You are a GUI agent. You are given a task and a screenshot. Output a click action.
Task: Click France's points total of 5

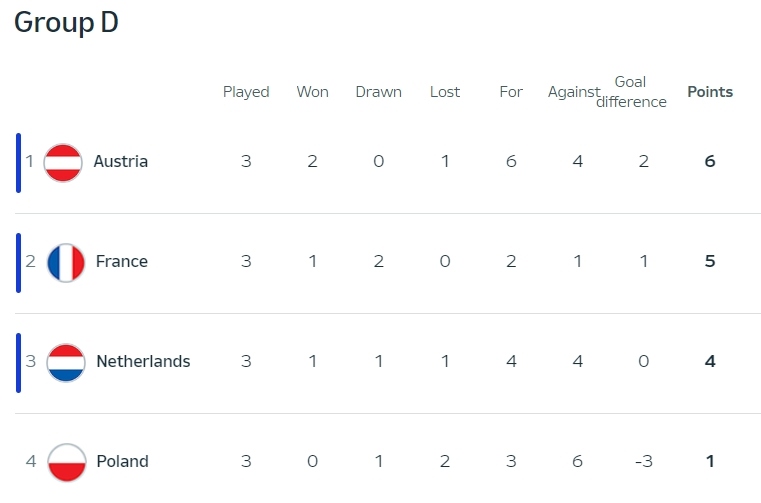click(710, 261)
